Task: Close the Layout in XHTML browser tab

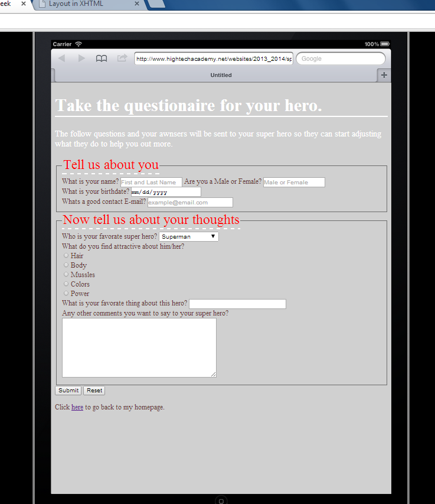Action: coord(137,4)
